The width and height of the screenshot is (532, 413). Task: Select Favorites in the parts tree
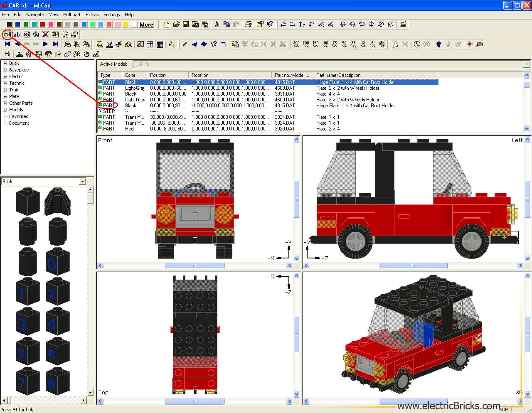click(x=19, y=117)
